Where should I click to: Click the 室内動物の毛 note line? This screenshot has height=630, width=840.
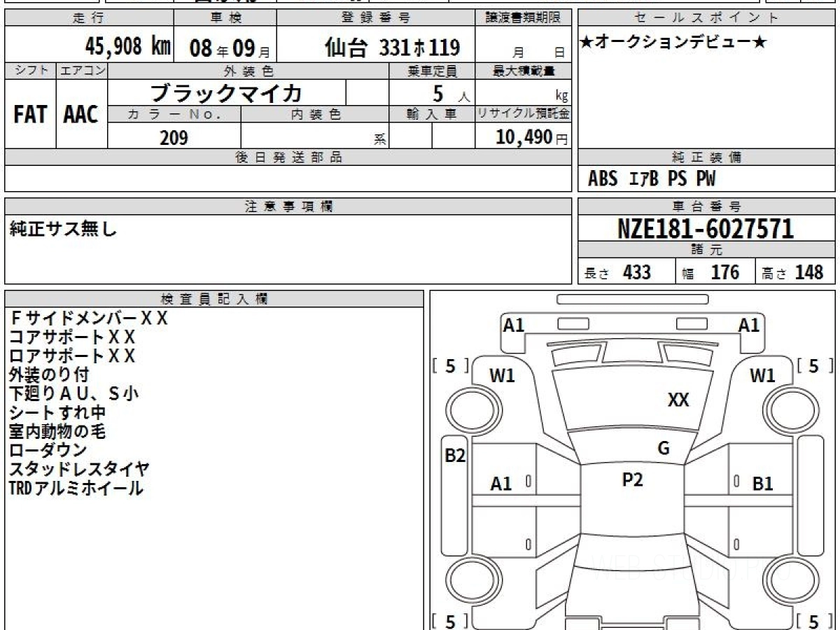point(57,432)
